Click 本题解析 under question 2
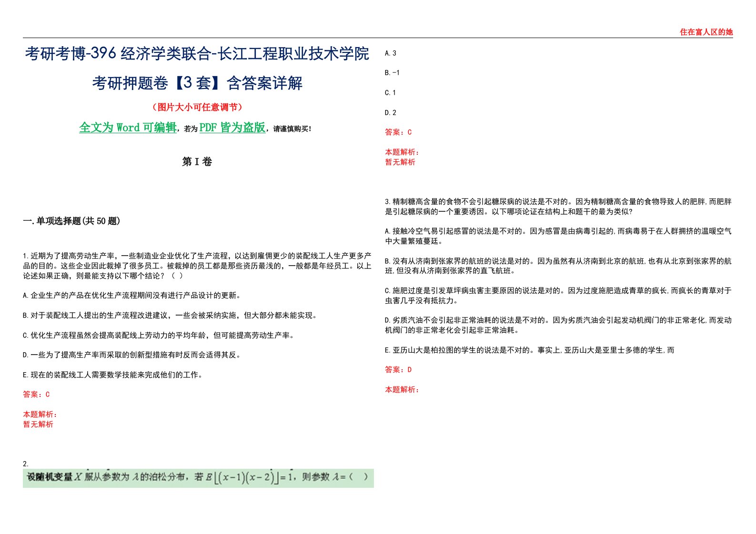This screenshot has height=534, width=756. click(402, 152)
